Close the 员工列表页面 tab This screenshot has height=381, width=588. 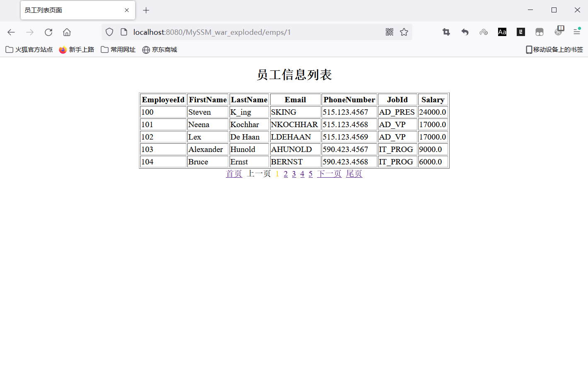(127, 10)
